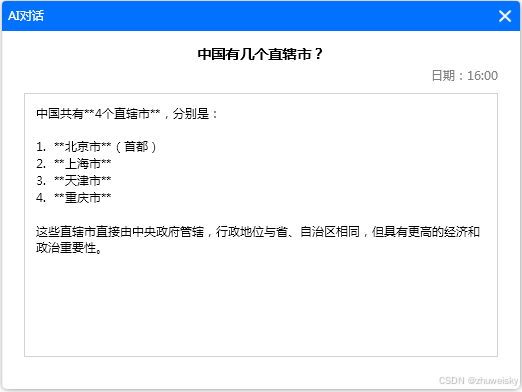This screenshot has height=392, width=522.
Task: Click the date label 日期：16:00
Action: (x=464, y=76)
